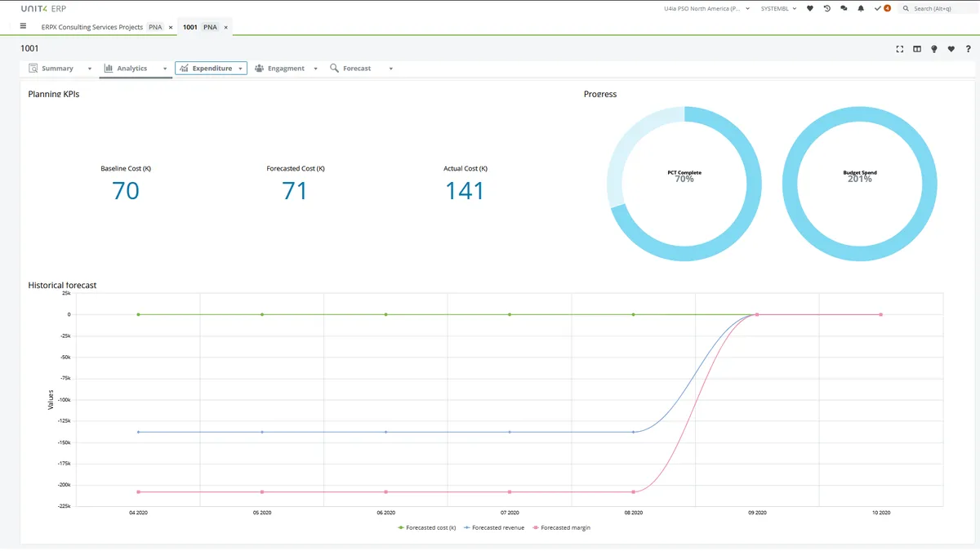Show notifications via the bell icon
The width and height of the screenshot is (980, 551).
861,8
